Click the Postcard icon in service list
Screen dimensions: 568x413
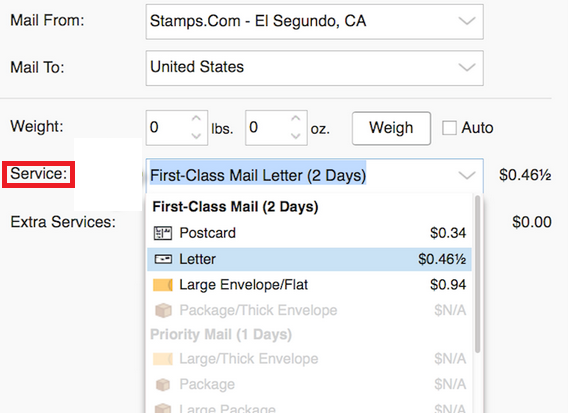click(x=163, y=233)
